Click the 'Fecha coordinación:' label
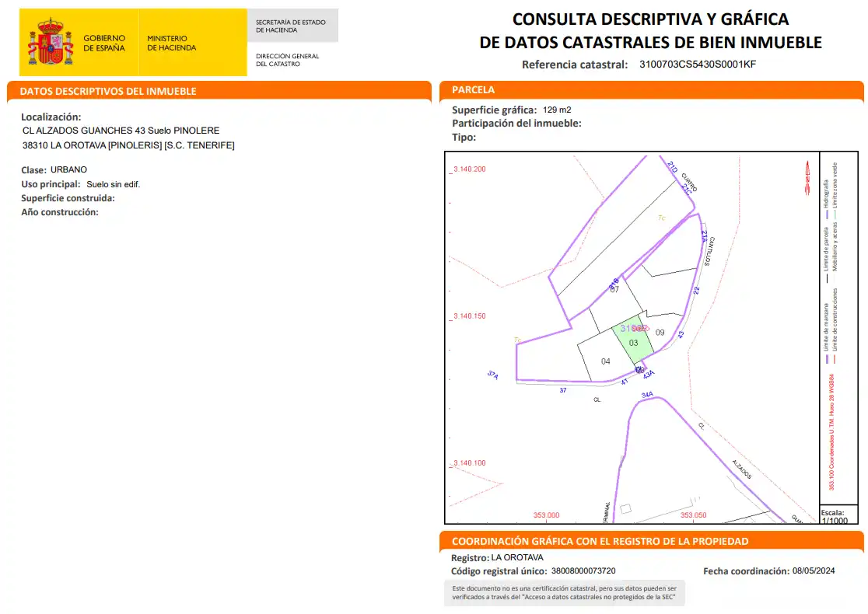This screenshot has width=868, height=614. coord(746,571)
